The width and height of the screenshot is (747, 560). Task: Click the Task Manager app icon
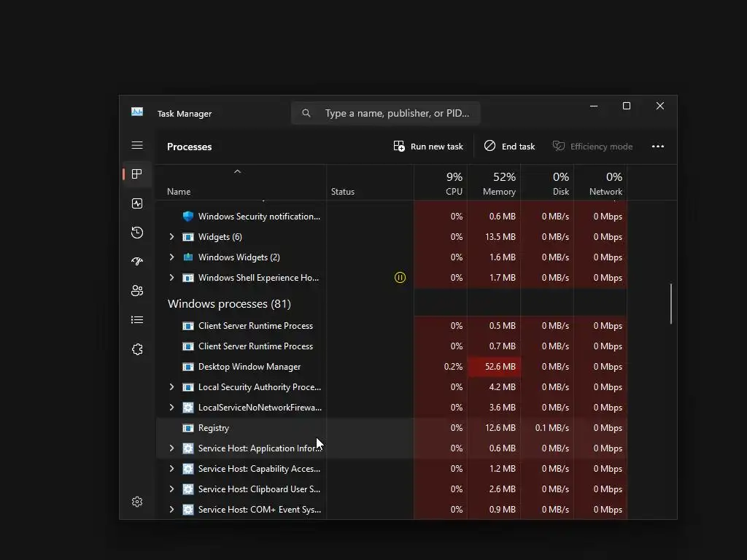pos(137,112)
